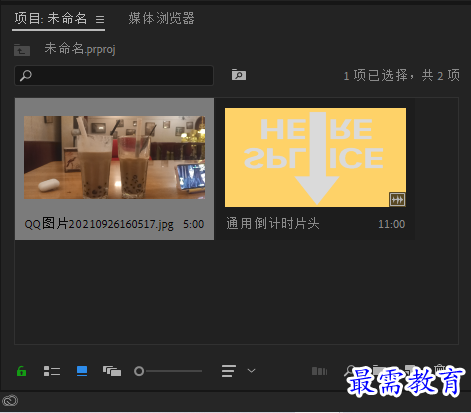This screenshot has height=413, width=471.
Task: Select the 通用倒计时片头 countdown thumbnail
Action: (x=315, y=157)
